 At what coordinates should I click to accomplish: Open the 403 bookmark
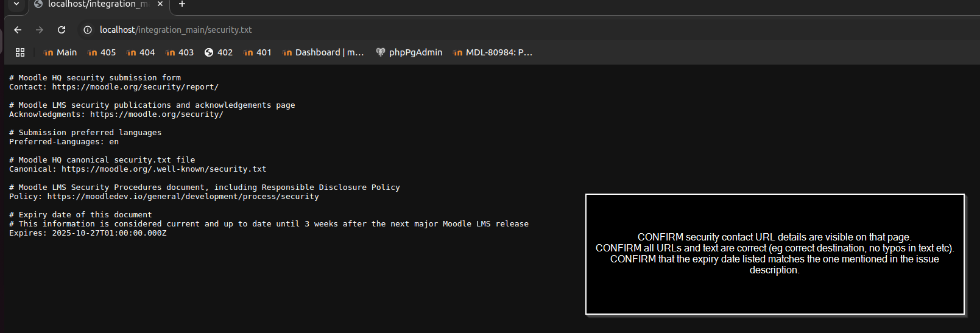click(179, 52)
